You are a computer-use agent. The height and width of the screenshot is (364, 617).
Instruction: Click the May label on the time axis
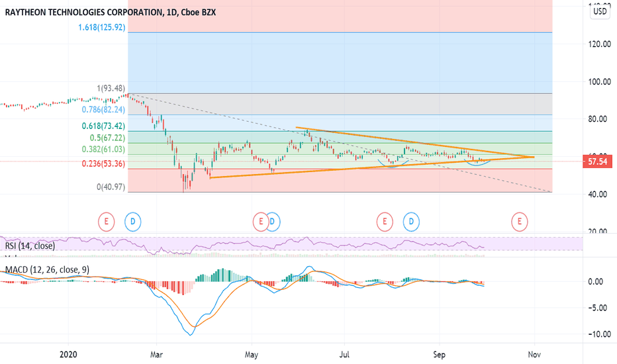point(252,355)
